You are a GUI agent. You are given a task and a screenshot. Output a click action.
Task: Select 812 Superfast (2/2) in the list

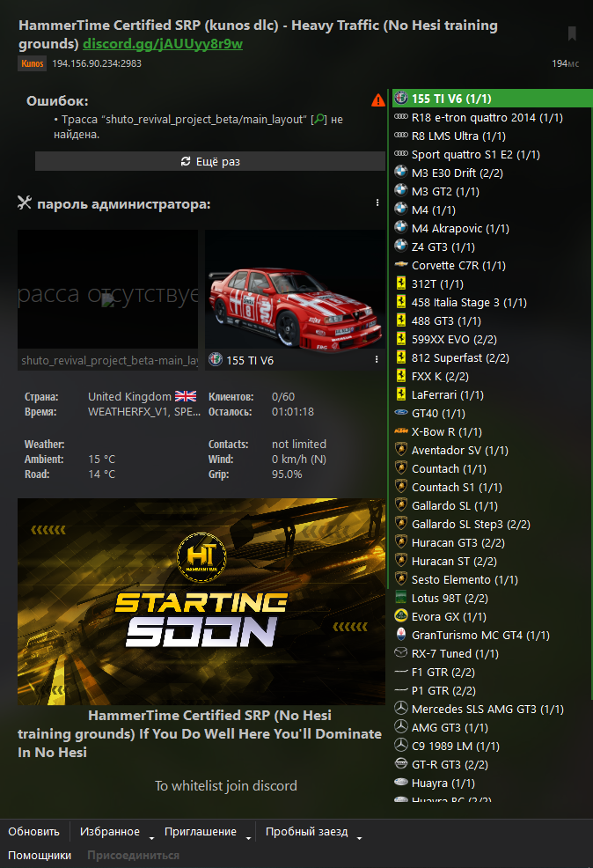point(493,357)
